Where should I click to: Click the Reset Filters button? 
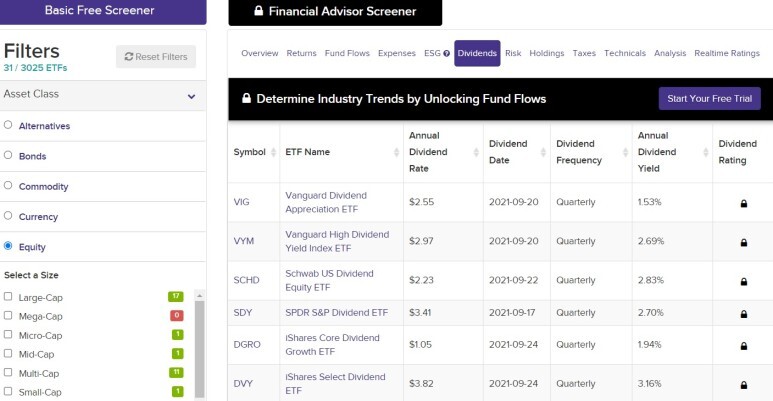156,57
